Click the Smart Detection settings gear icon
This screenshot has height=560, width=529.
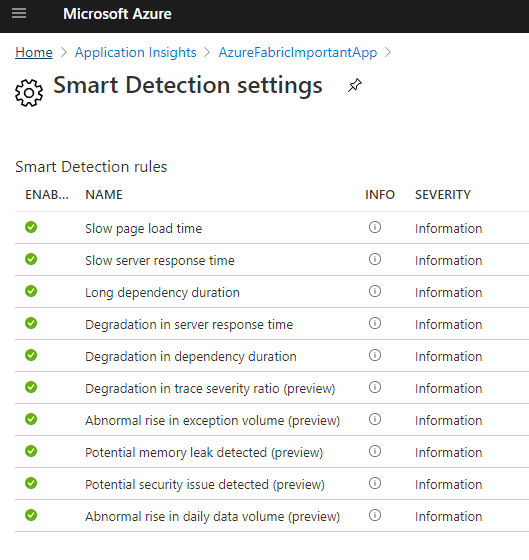point(29,93)
